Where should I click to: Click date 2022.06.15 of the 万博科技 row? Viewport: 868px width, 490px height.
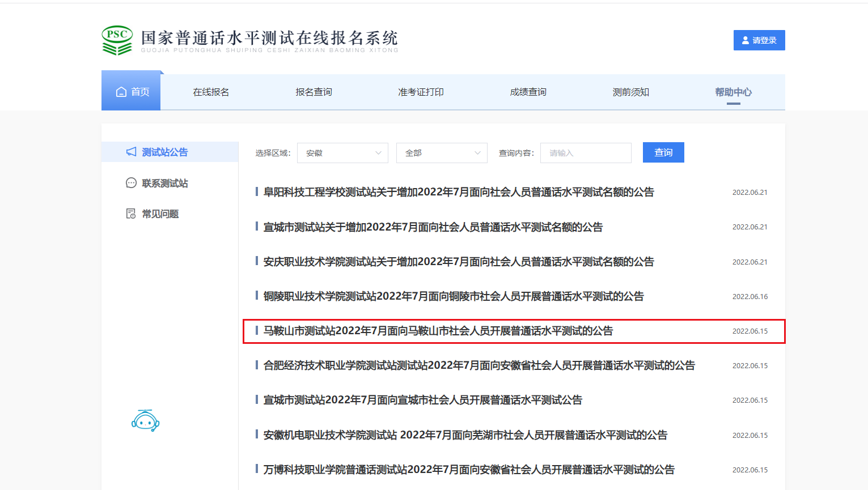click(x=750, y=470)
